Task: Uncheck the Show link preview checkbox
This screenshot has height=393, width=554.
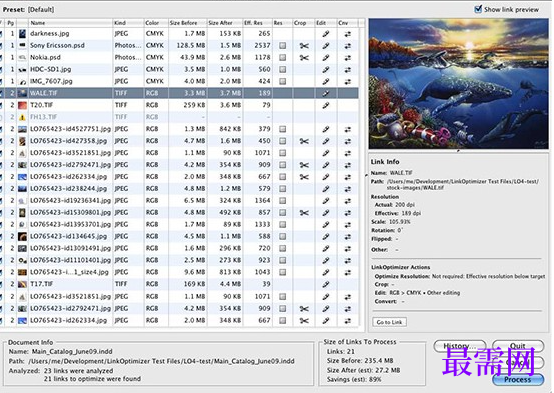Action: coord(478,9)
